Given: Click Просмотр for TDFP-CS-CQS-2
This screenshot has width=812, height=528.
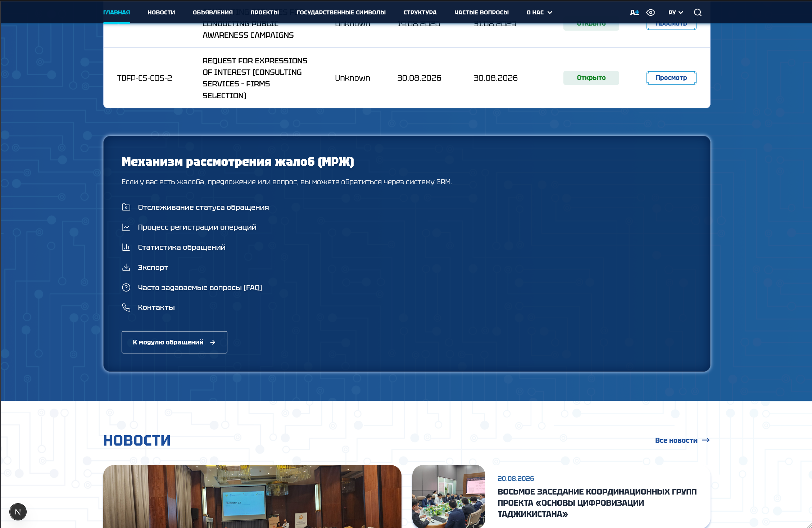Looking at the screenshot, I should (671, 78).
